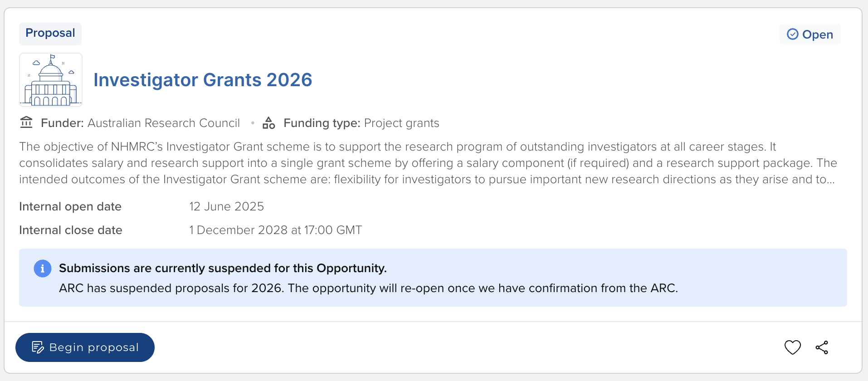
Task: Share the Investigator Grants opportunity
Action: [x=822, y=347]
